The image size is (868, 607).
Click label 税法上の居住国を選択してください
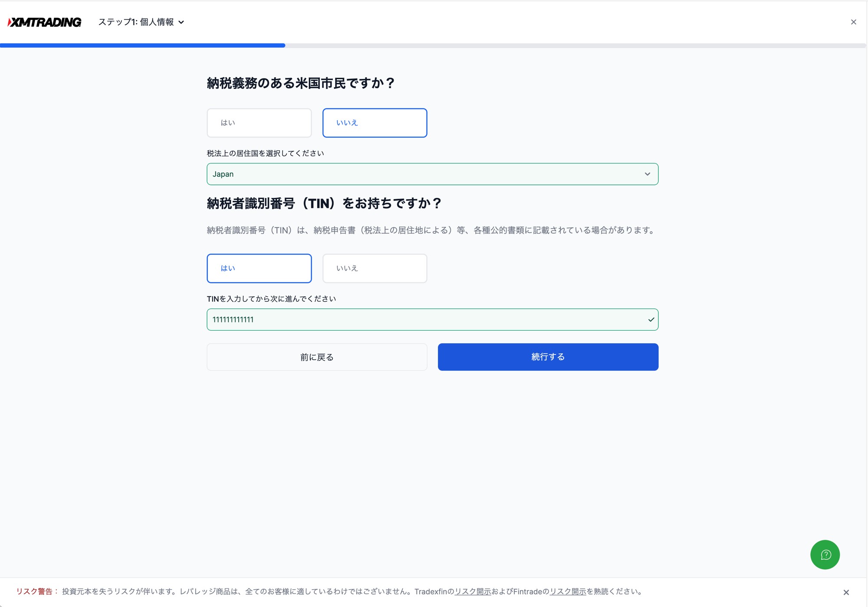[265, 153]
